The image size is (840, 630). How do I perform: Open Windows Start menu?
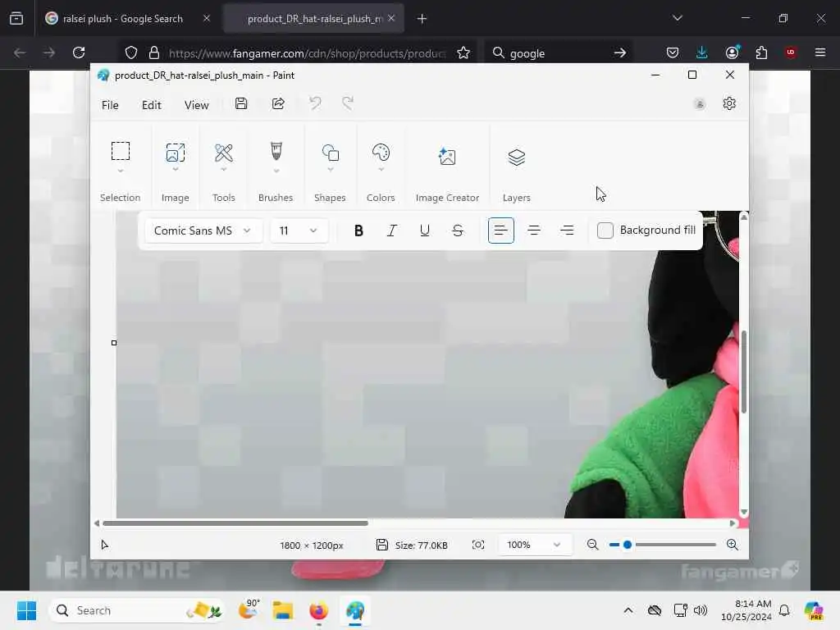point(26,610)
